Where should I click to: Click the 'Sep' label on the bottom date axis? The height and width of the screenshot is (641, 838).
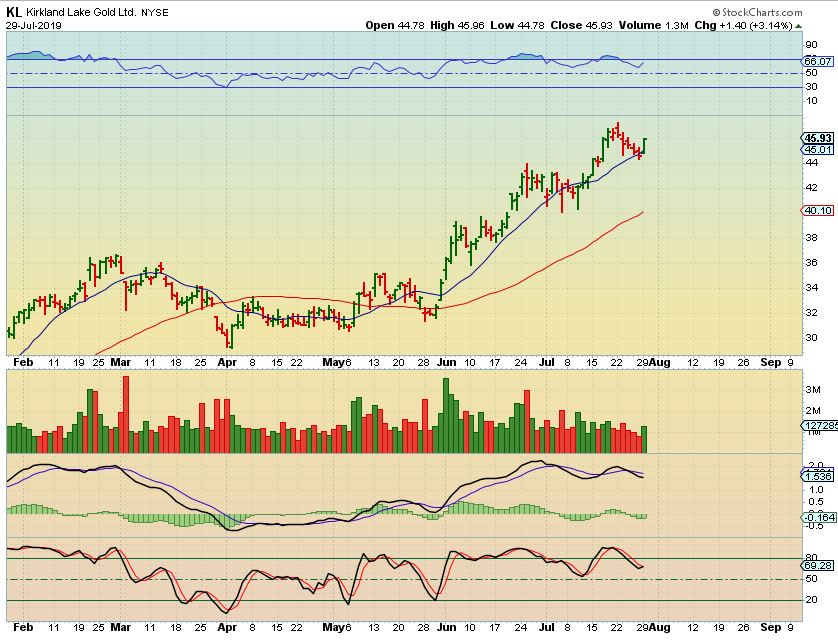tap(770, 627)
